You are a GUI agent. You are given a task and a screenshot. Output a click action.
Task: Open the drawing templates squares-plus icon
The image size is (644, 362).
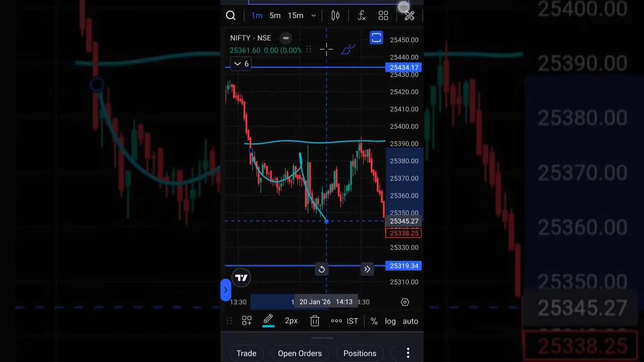(247, 321)
